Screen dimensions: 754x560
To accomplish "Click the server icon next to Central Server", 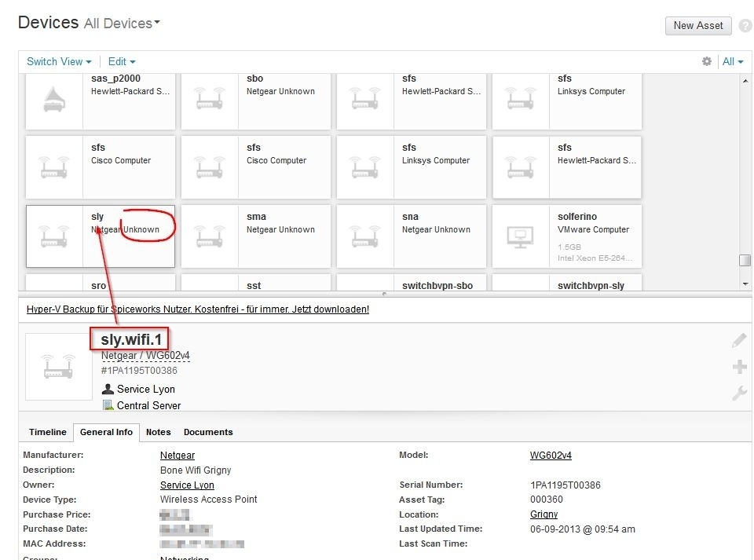I will [108, 405].
